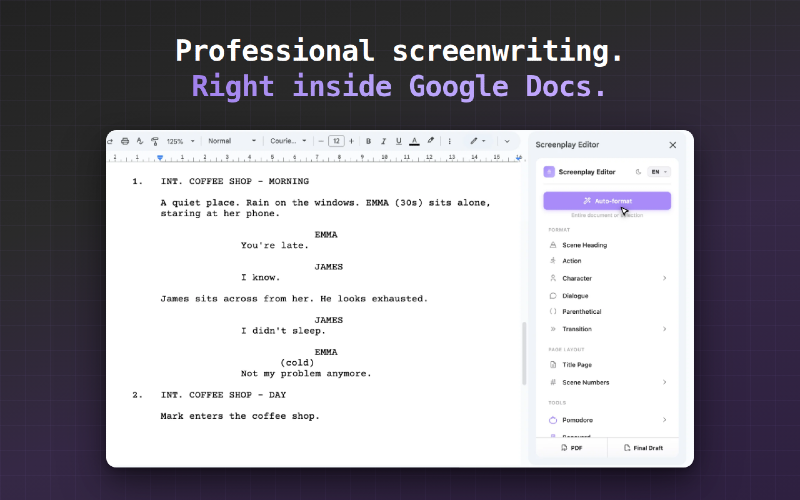The width and height of the screenshot is (800, 500).
Task: Decrease font size with the minus button
Action: [x=321, y=141]
